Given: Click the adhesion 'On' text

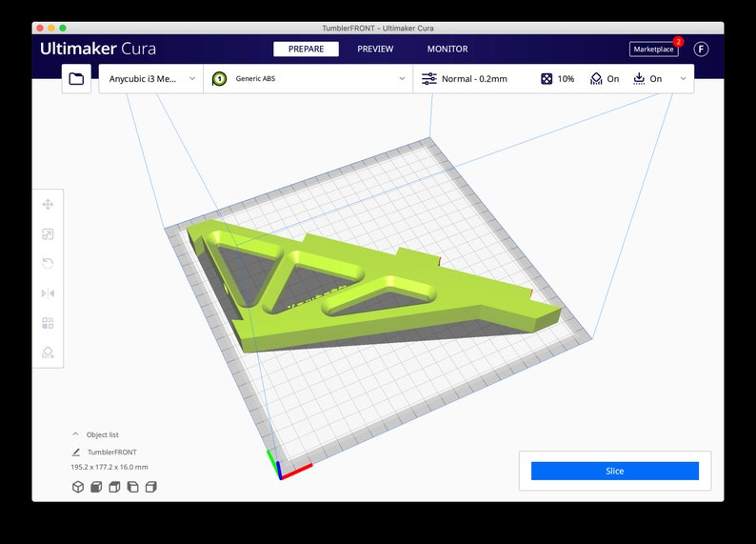Looking at the screenshot, I should [656, 79].
